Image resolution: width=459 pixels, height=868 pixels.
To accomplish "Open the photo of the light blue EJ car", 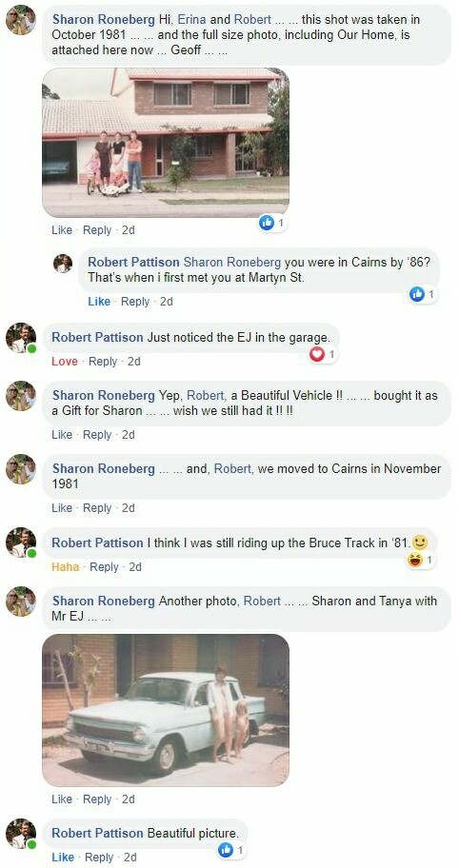I will click(166, 710).
